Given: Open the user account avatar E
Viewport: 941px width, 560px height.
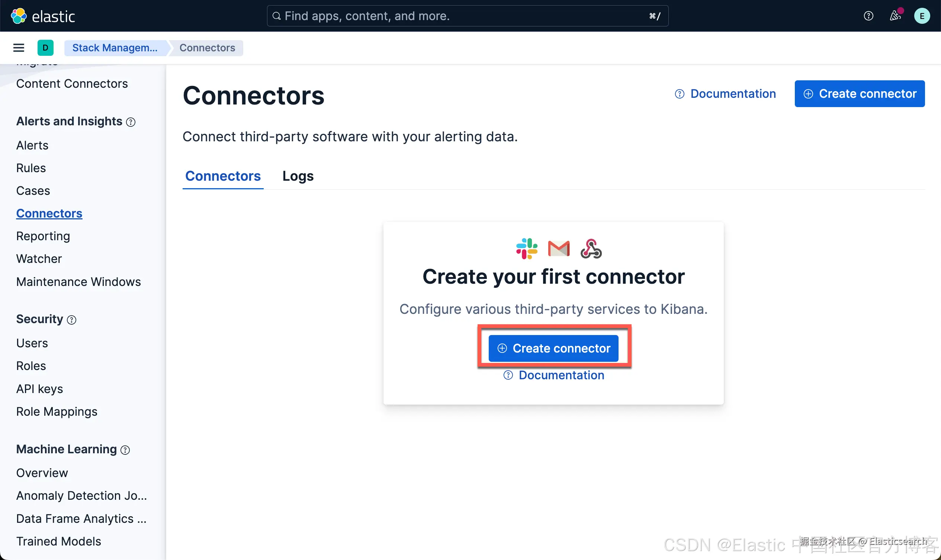Looking at the screenshot, I should (x=922, y=16).
